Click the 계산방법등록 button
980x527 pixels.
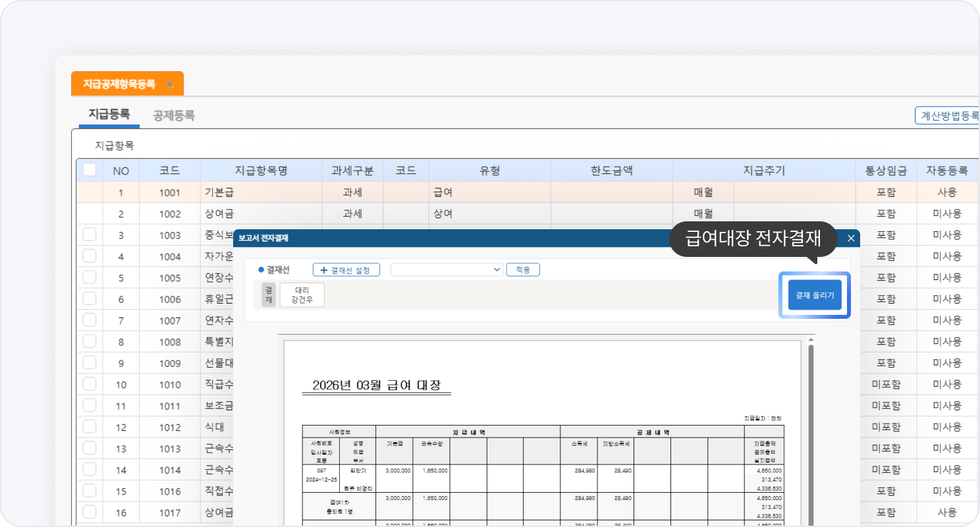(948, 116)
